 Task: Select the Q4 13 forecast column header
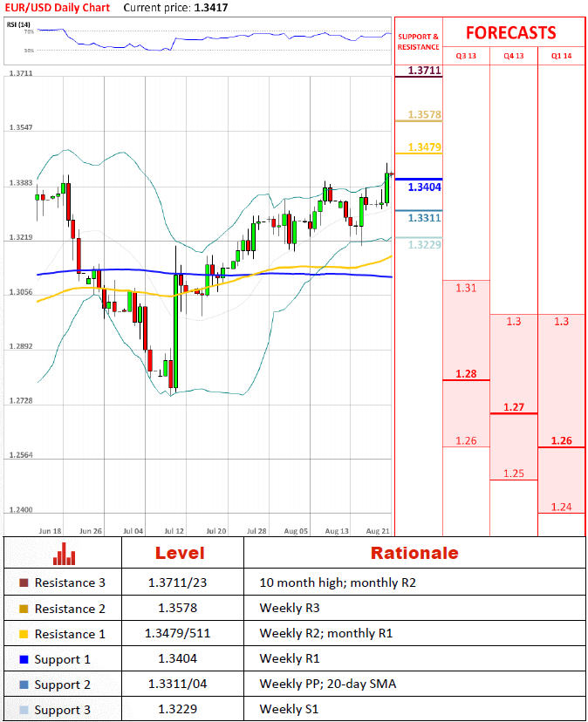[x=514, y=56]
